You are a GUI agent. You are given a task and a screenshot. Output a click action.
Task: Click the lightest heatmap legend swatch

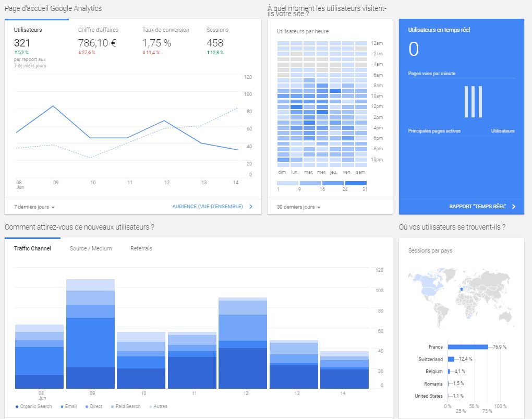coord(288,183)
